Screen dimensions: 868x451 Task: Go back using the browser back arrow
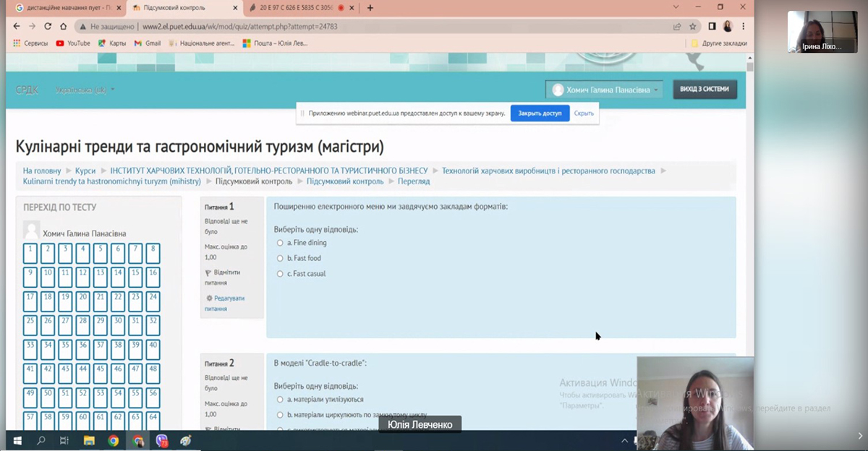17,26
